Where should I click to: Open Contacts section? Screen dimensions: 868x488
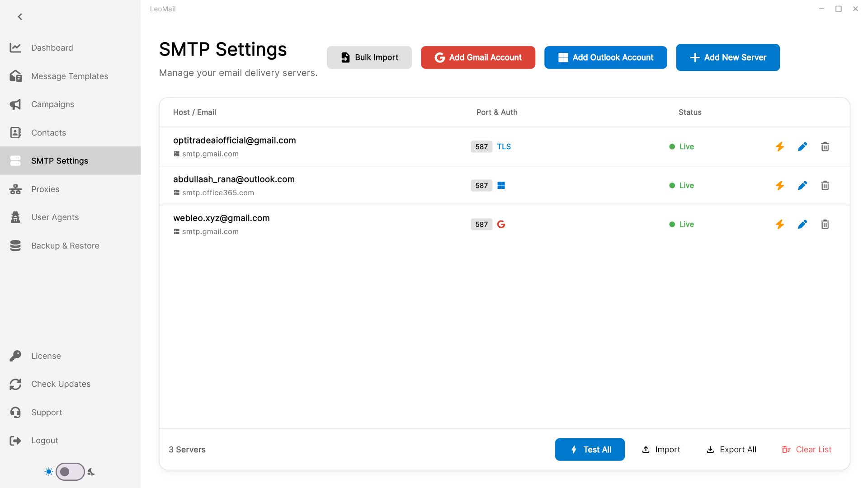point(70,132)
